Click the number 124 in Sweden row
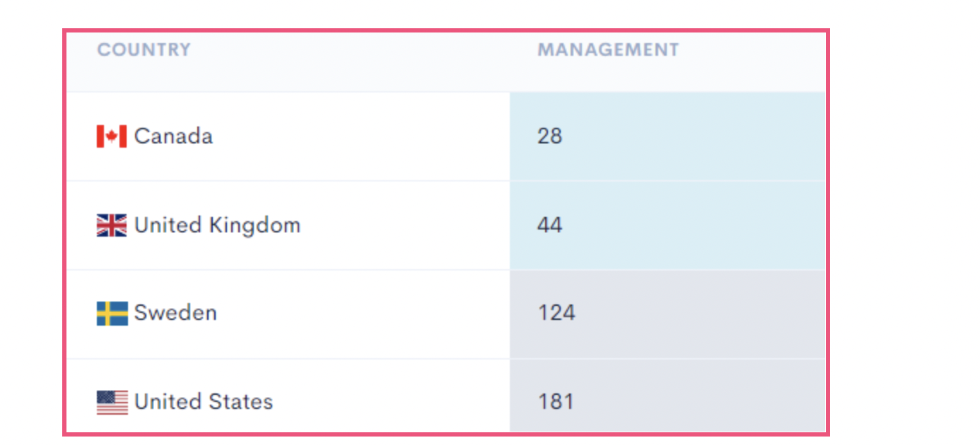Viewport: 980px width, 445px height. pos(556,313)
